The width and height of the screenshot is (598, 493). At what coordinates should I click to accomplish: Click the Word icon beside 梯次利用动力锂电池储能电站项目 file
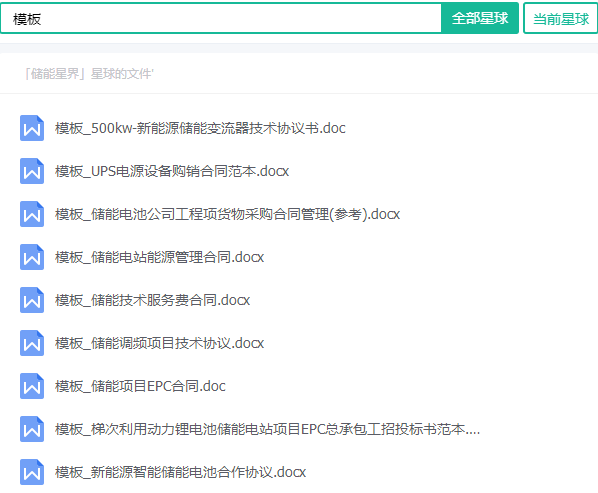tap(32, 429)
